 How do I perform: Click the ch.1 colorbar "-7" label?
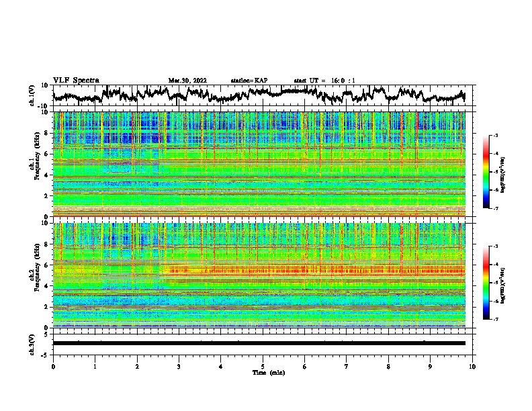496,208
